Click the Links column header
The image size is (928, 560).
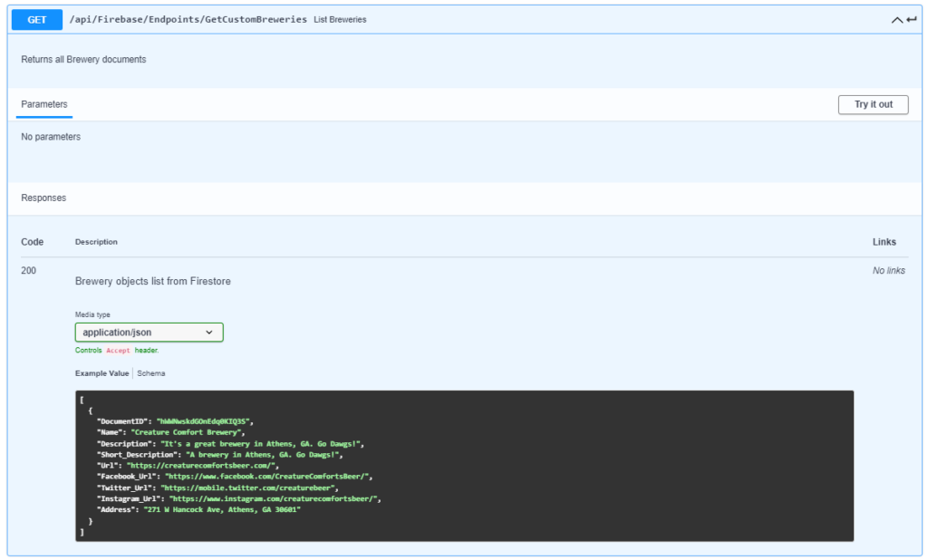pos(884,242)
